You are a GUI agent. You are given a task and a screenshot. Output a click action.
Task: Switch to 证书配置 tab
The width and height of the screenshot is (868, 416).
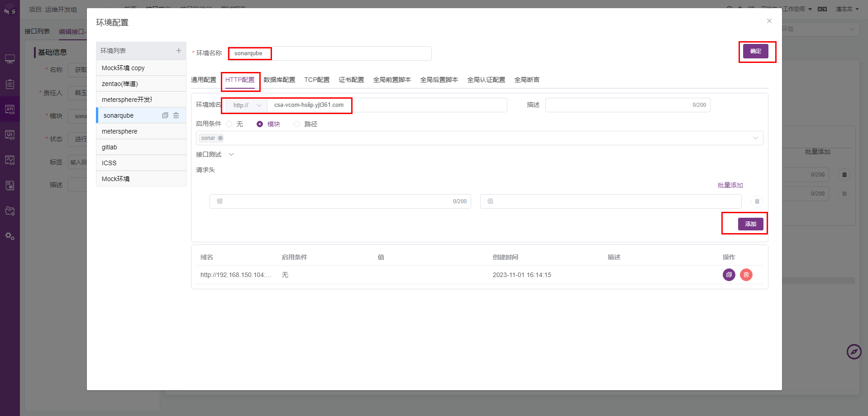[x=351, y=80]
